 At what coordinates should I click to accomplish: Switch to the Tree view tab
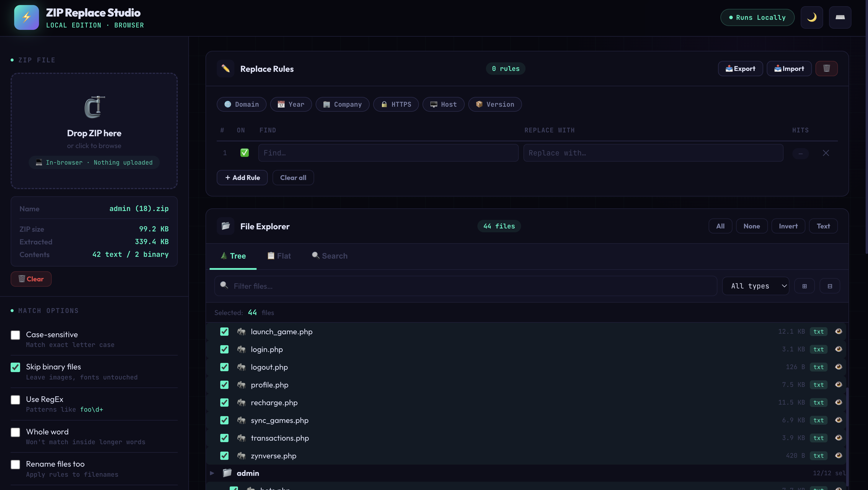pyautogui.click(x=233, y=256)
